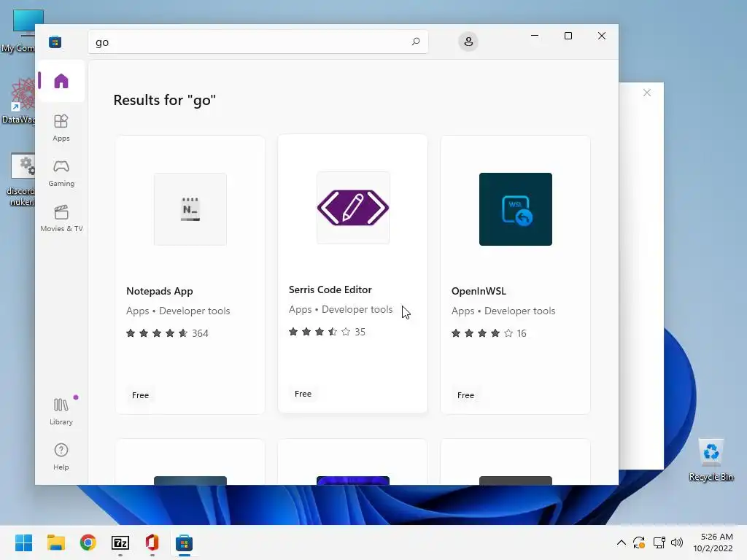This screenshot has width=747, height=560.
Task: Open 7-Zip from the taskbar
Action: (x=120, y=542)
